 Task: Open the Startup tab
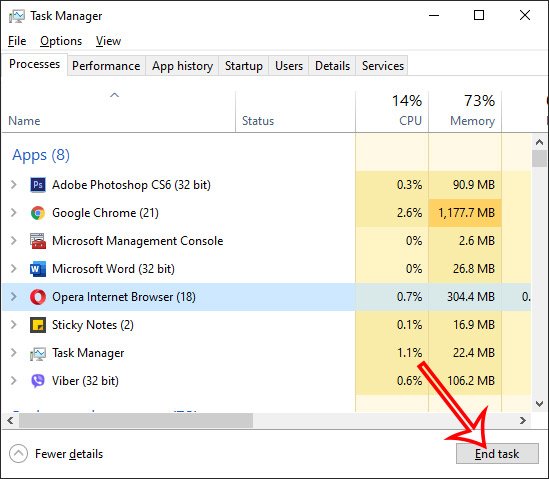point(244,66)
